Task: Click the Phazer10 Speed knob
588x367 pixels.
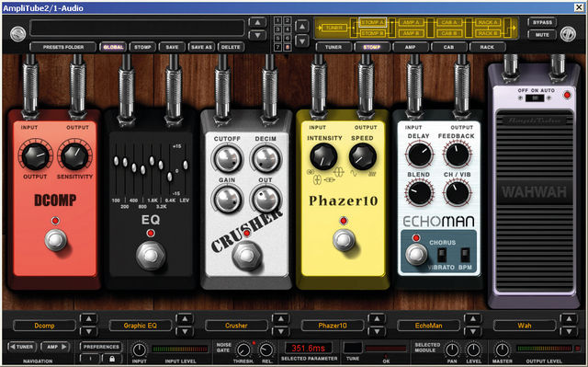Action: pyautogui.click(x=363, y=156)
